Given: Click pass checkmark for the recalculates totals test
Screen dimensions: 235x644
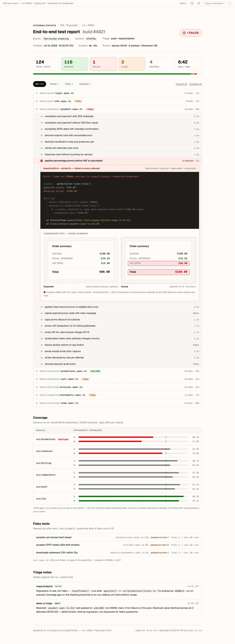Looking at the screenshot, I should tap(42, 338).
